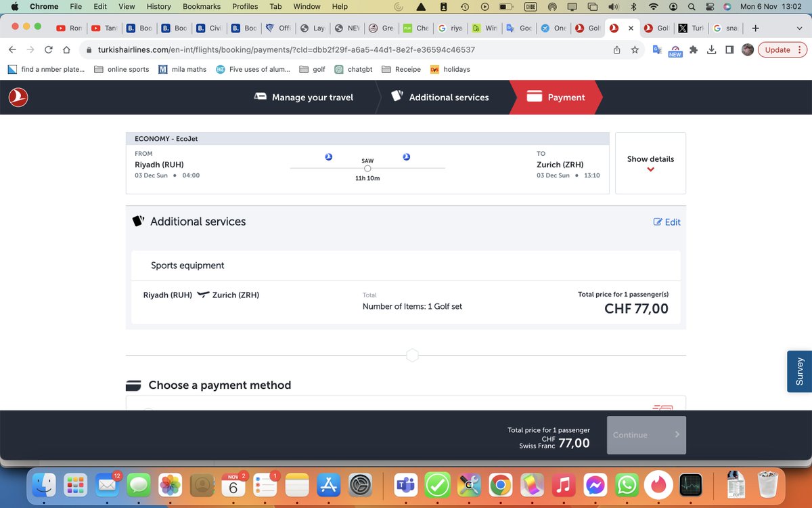Open the golf bookmarks folder
Screen dimensions: 812x508
pyautogui.click(x=312, y=69)
